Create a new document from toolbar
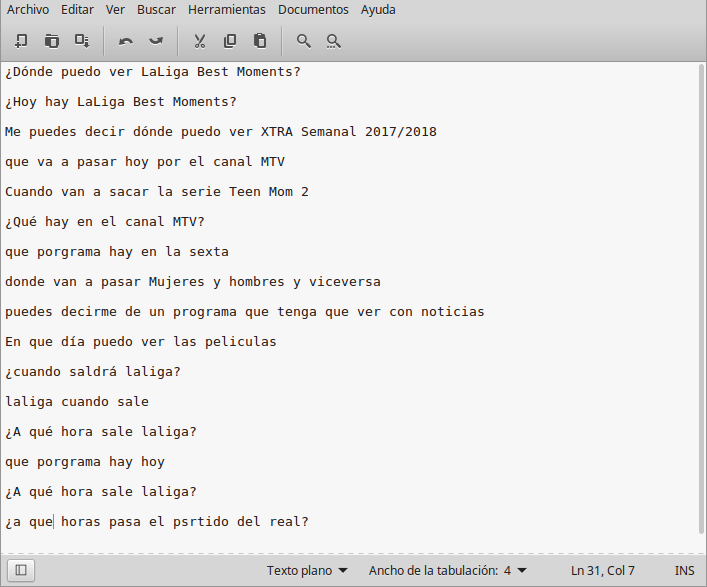The image size is (707, 587). pyautogui.click(x=21, y=41)
